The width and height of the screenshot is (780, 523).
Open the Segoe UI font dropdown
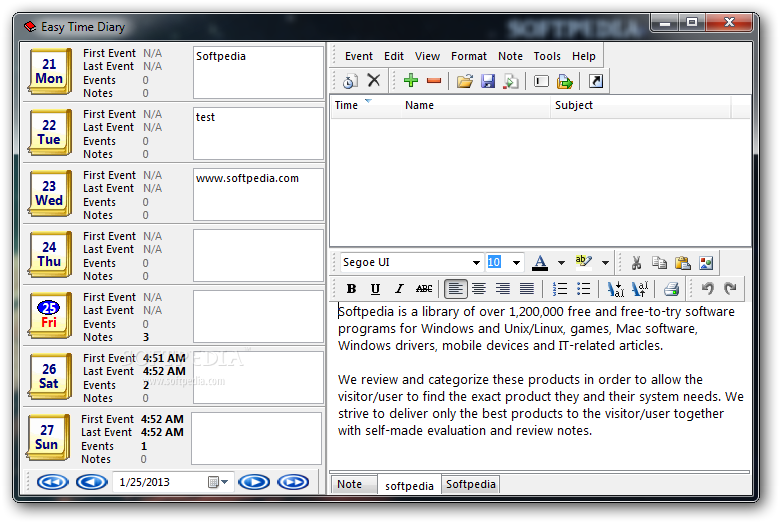point(476,263)
